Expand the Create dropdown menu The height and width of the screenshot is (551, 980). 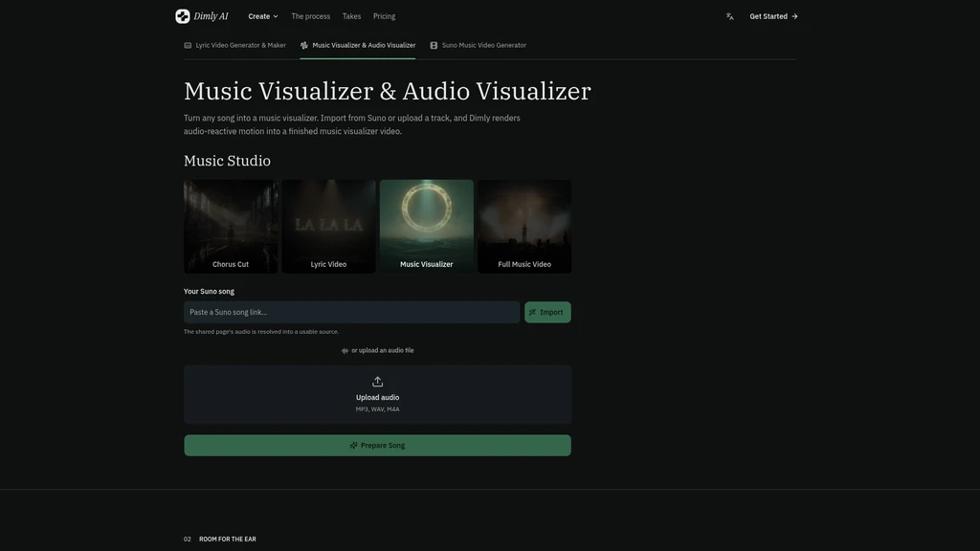[x=263, y=16]
